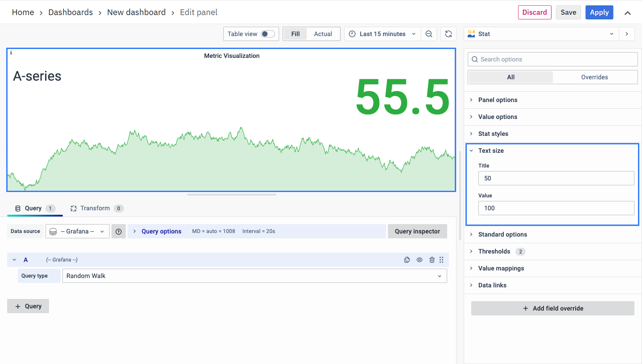Click the refresh dashboard icon

(x=449, y=34)
